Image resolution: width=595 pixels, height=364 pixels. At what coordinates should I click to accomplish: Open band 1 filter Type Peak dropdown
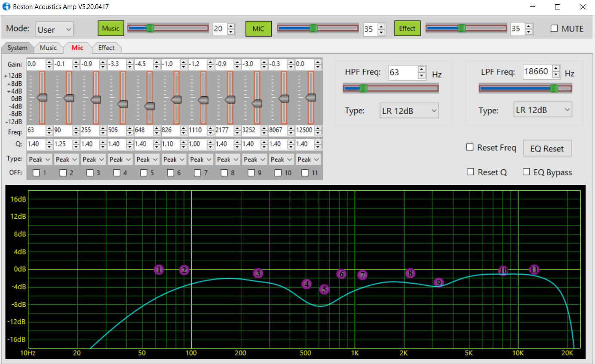coord(40,159)
